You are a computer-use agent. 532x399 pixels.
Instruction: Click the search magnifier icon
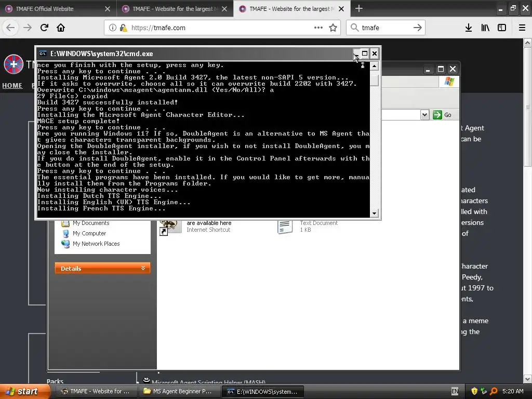coord(354,28)
